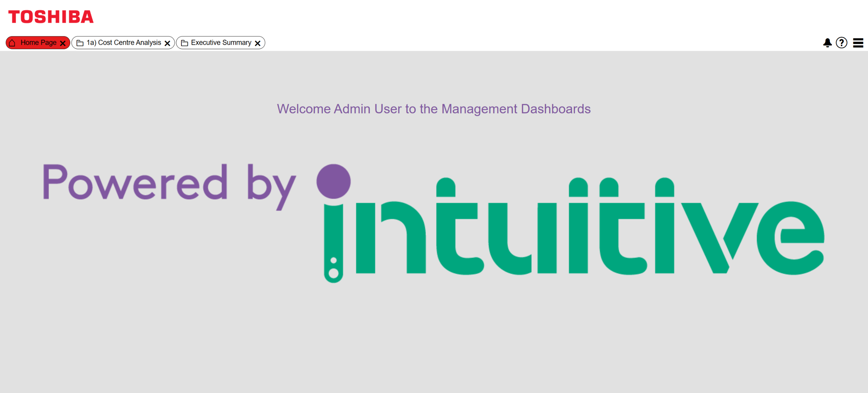Open the help question mark icon

(x=842, y=43)
